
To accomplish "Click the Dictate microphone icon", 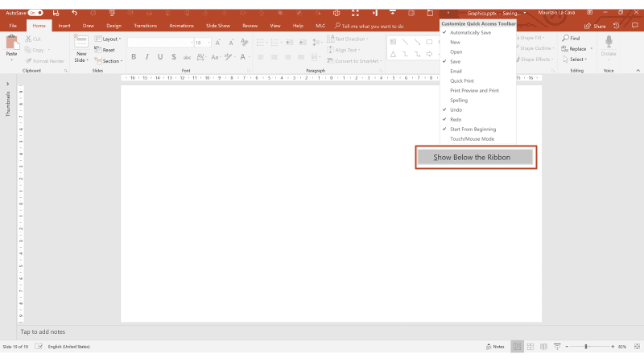I will pyautogui.click(x=609, y=41).
